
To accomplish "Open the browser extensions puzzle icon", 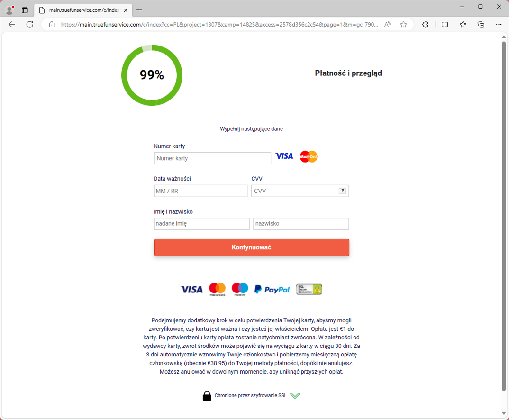I will pos(425,25).
